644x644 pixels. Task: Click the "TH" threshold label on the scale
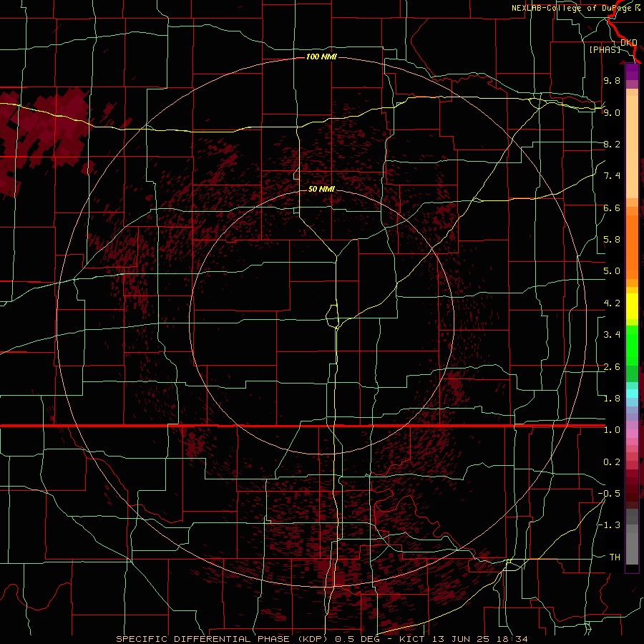615,557
